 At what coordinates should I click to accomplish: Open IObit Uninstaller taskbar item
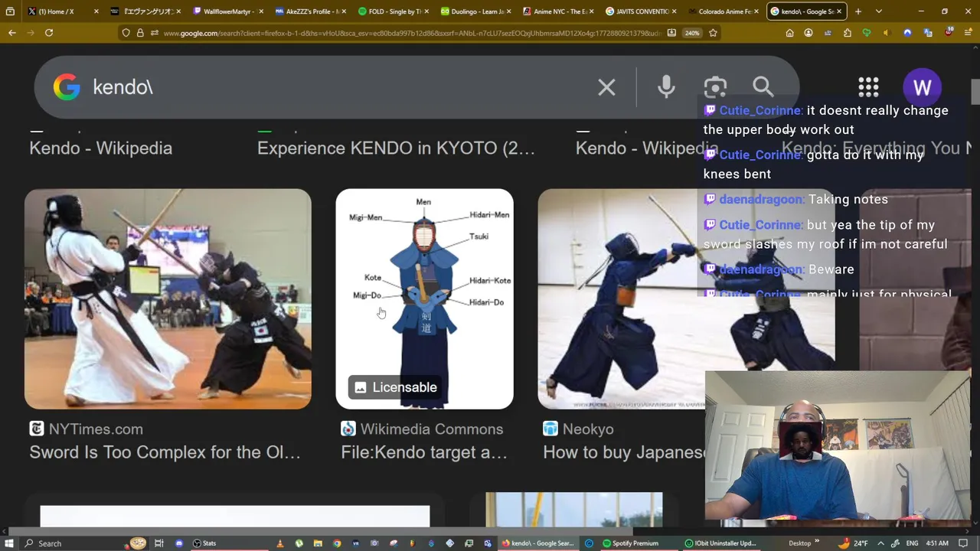click(720, 543)
